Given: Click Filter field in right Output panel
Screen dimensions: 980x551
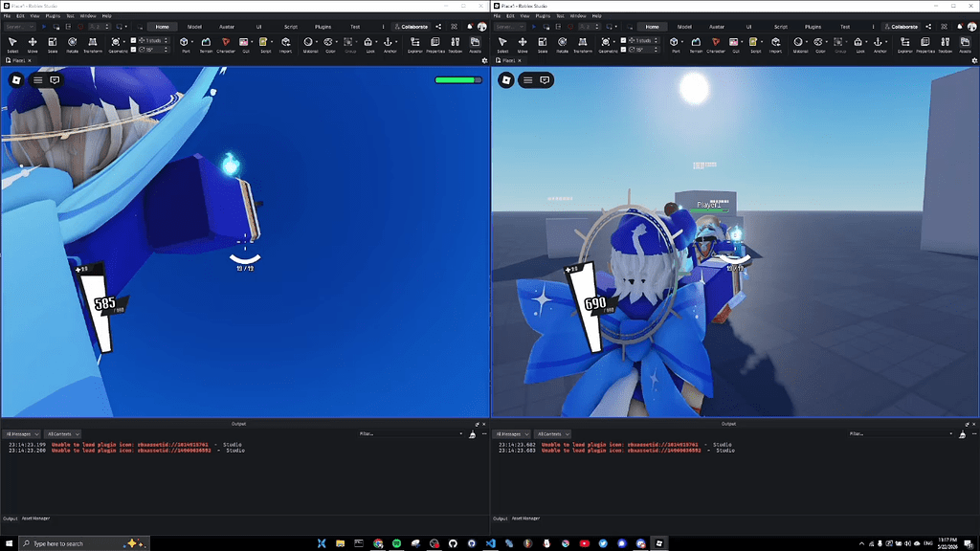Looking at the screenshot, I should point(901,434).
